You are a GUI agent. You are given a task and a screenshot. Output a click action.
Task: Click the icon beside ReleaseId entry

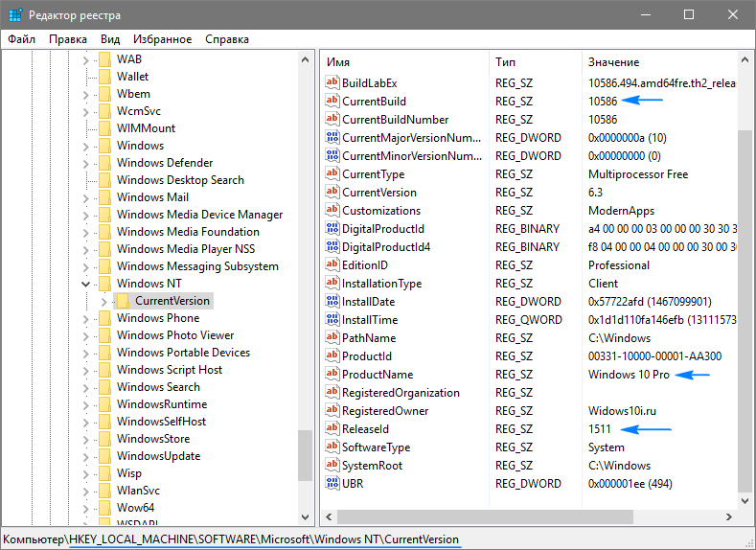click(332, 429)
